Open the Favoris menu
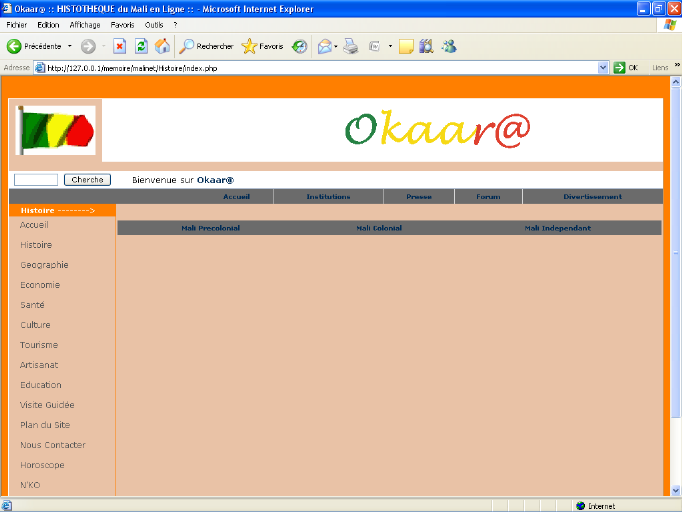682x512 pixels. (122, 25)
